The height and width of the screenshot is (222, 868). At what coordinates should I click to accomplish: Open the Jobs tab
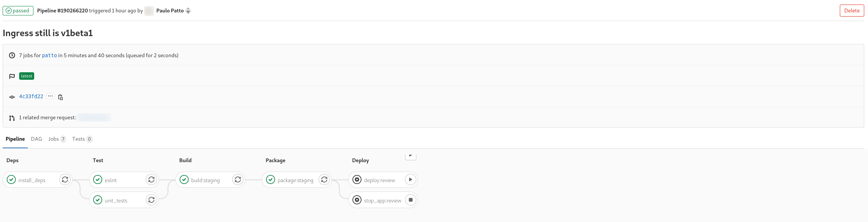coord(57,139)
